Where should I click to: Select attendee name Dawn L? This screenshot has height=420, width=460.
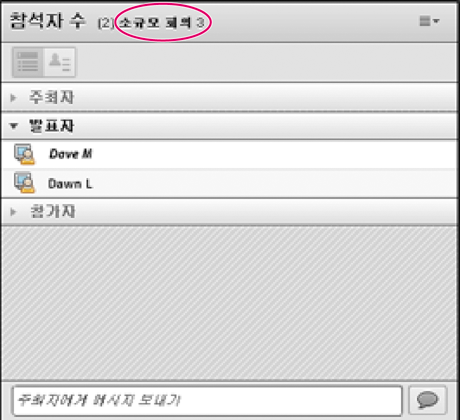70,184
